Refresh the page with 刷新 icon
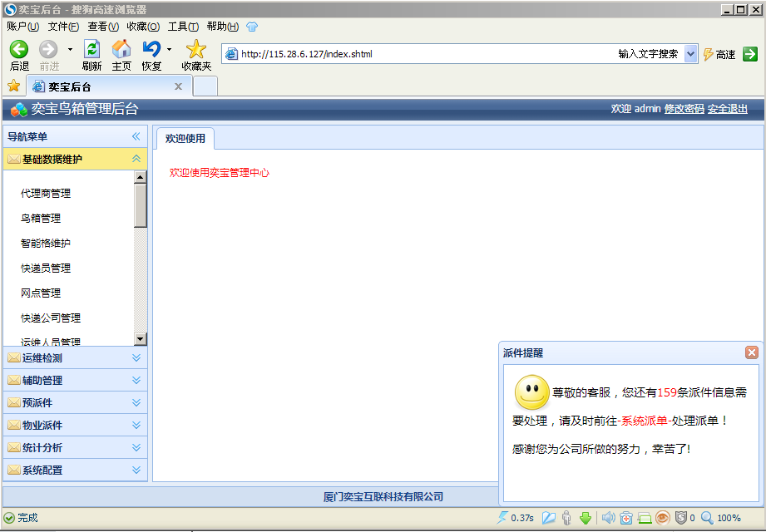The image size is (766, 532). tap(91, 49)
